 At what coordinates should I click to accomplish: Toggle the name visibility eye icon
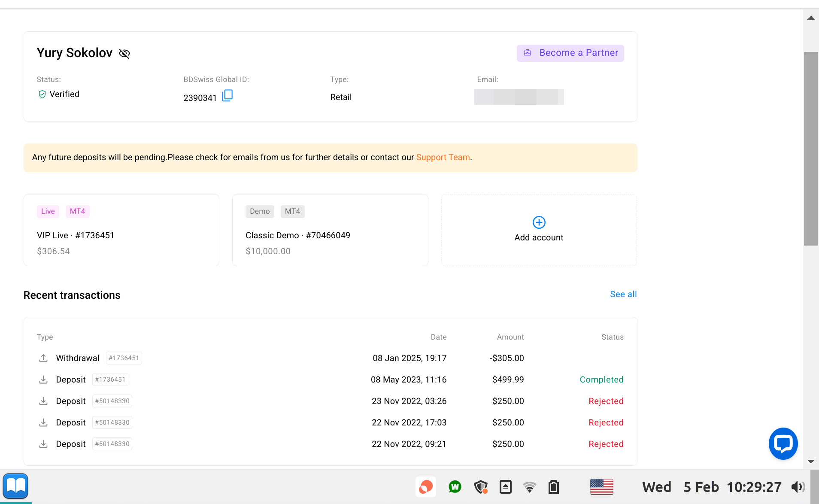point(124,53)
